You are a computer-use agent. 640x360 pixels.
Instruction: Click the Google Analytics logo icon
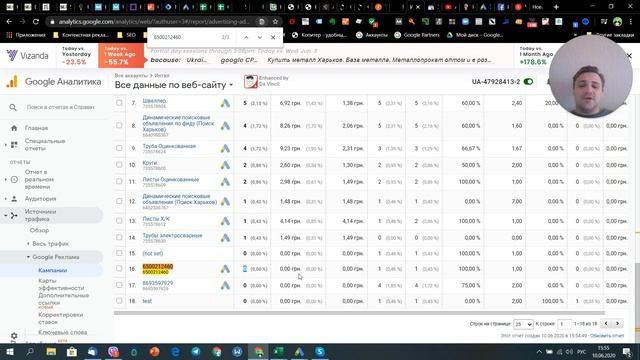pos(12,82)
